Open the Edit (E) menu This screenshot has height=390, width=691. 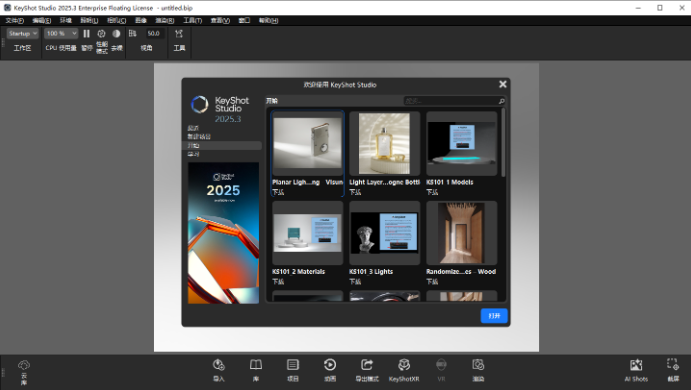[41, 20]
